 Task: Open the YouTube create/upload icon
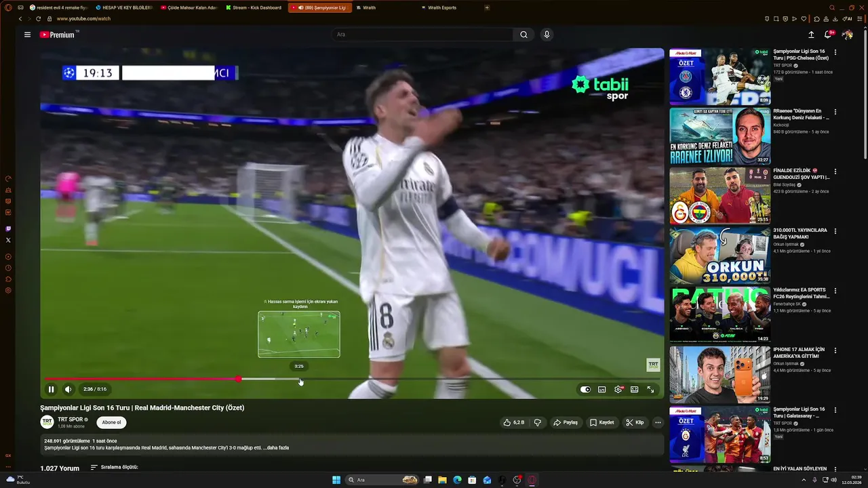(811, 35)
